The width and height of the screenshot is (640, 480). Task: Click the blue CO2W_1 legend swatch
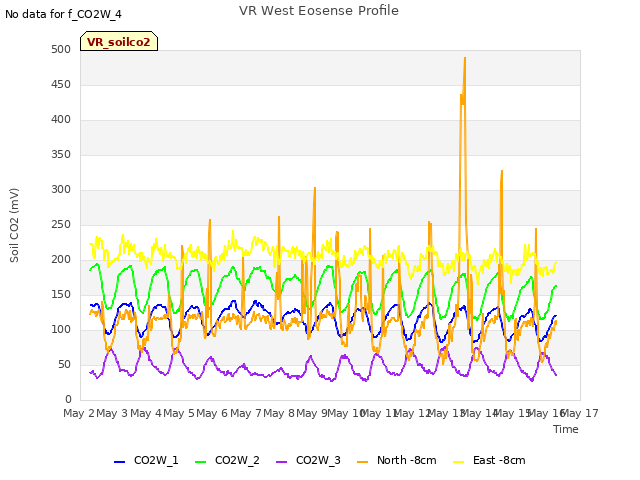coord(119,461)
